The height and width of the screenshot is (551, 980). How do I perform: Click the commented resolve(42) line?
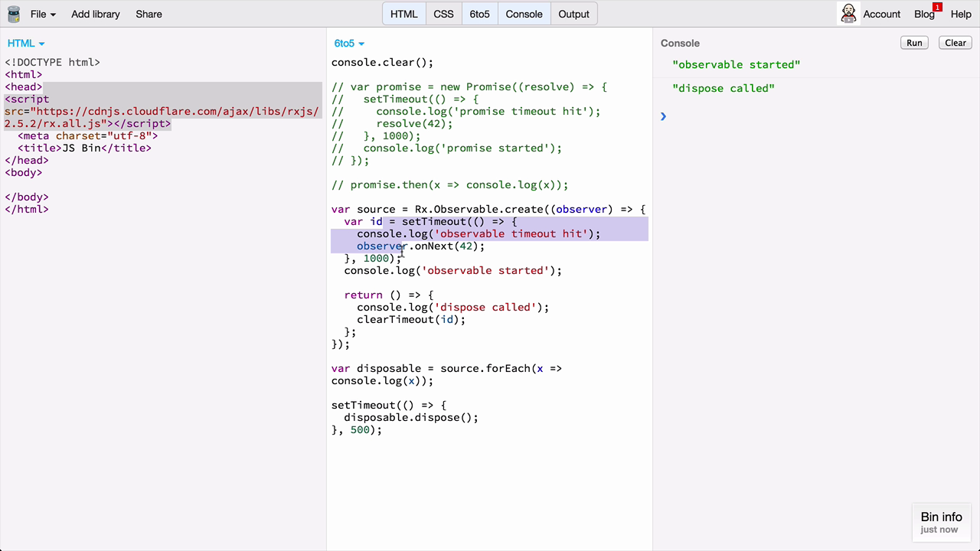click(x=392, y=124)
